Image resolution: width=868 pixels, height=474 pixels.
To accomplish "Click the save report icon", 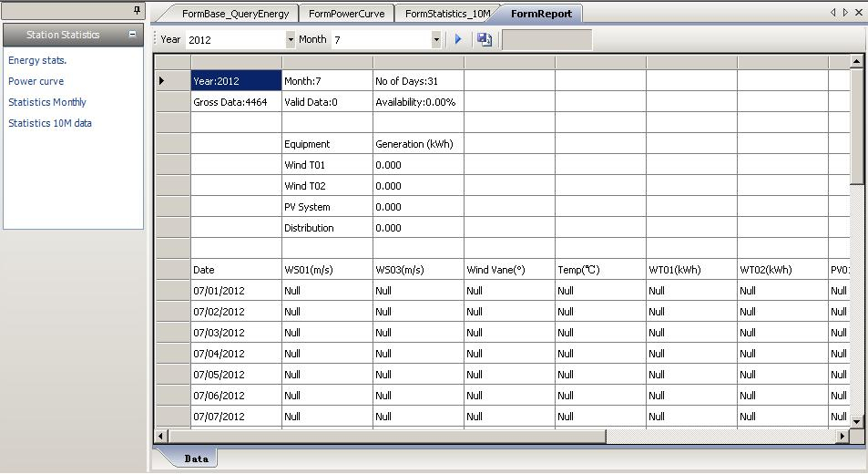I will pyautogui.click(x=485, y=40).
